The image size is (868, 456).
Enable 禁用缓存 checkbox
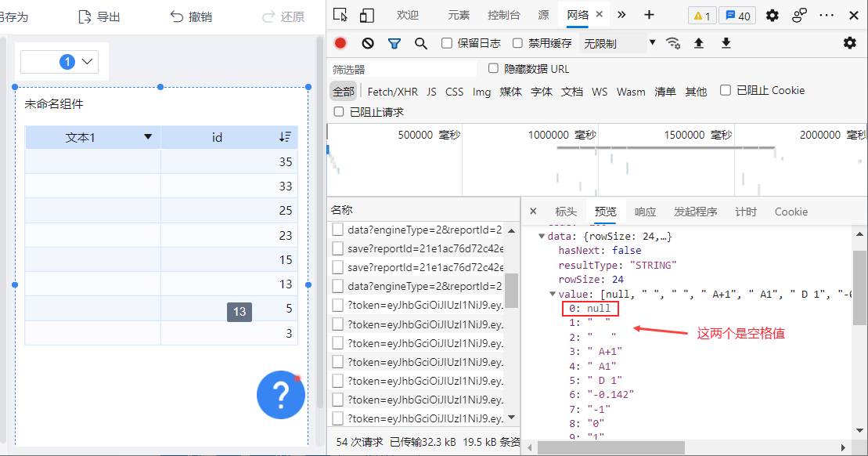(x=517, y=42)
